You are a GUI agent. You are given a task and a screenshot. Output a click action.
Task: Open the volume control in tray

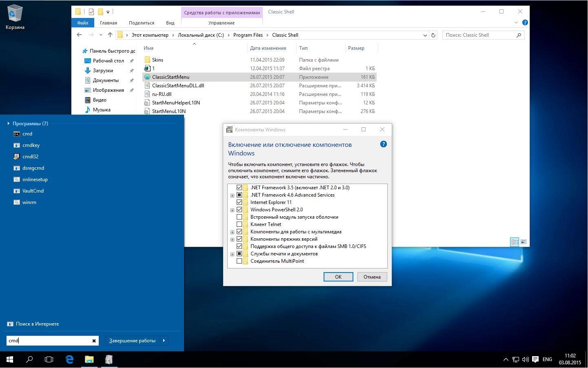click(x=525, y=360)
